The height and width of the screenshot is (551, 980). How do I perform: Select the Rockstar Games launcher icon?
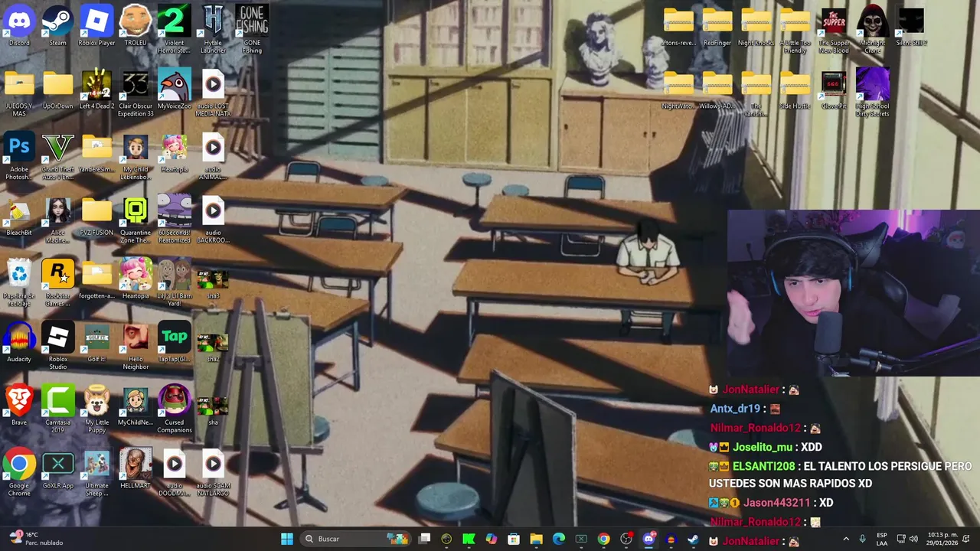coord(58,283)
